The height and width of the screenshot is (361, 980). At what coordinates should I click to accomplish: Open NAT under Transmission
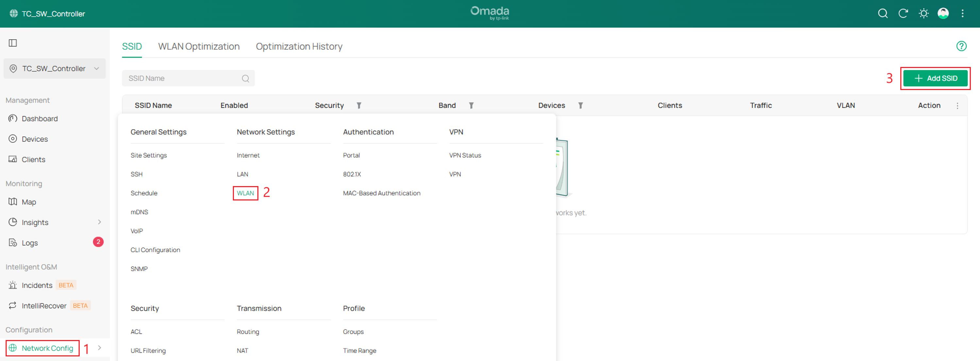tap(242, 351)
